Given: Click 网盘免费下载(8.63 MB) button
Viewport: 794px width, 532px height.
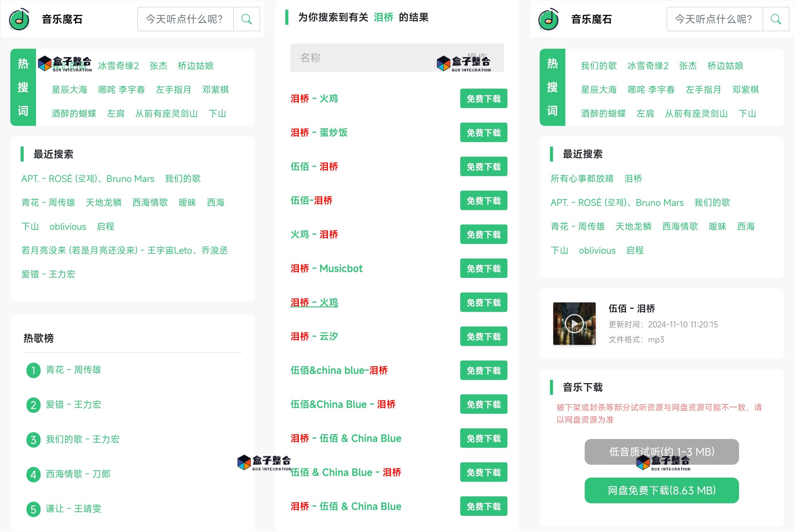Looking at the screenshot, I should 661,490.
